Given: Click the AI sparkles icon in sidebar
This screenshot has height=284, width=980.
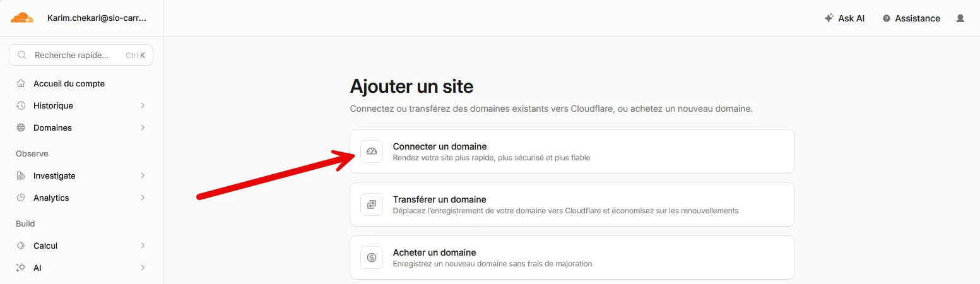Looking at the screenshot, I should coord(21,268).
